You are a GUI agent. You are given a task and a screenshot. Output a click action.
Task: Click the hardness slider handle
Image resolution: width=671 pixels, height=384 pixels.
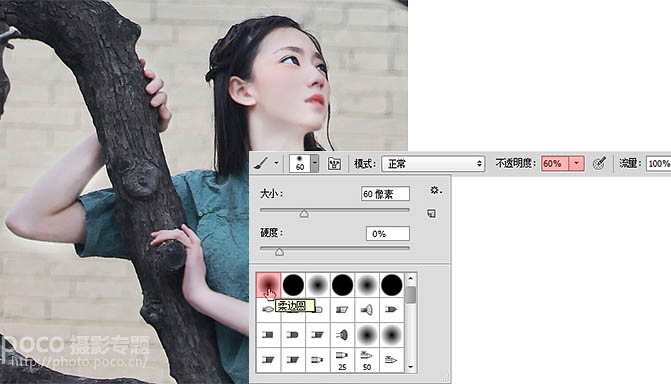(279, 252)
